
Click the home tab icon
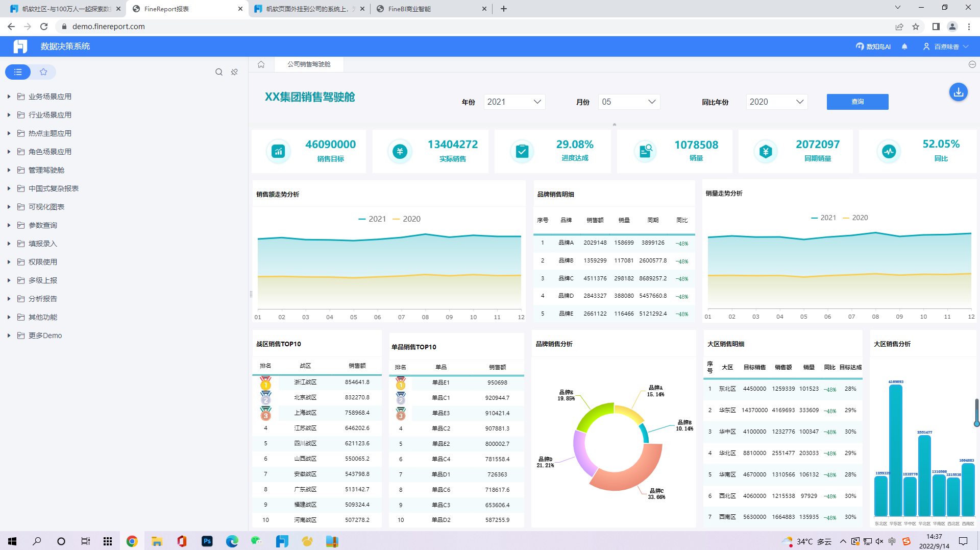(261, 64)
